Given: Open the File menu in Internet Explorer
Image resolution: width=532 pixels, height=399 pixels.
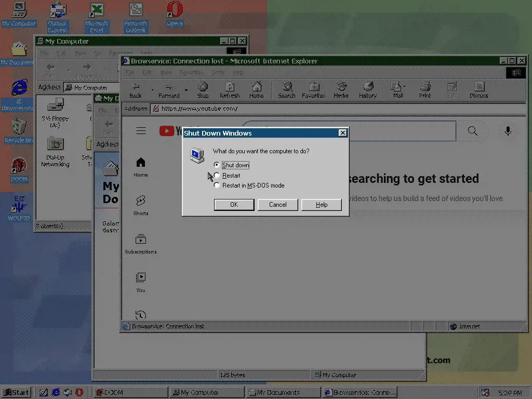Looking at the screenshot, I should coord(130,72).
